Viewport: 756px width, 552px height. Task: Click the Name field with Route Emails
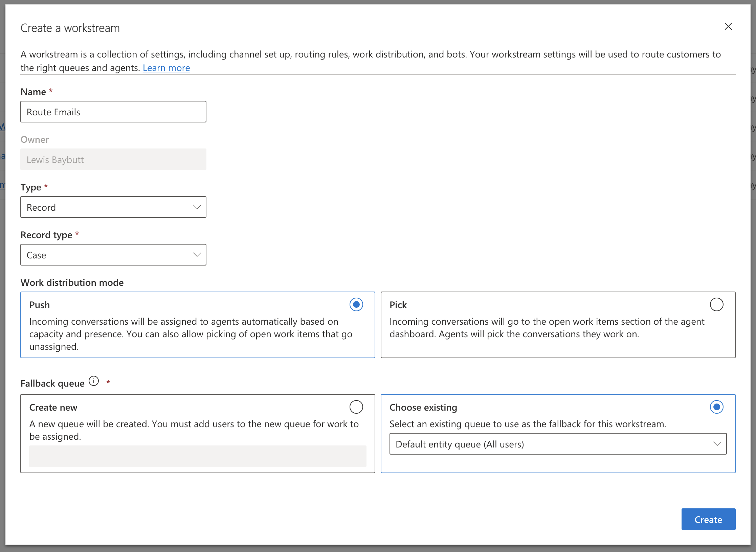tap(113, 112)
